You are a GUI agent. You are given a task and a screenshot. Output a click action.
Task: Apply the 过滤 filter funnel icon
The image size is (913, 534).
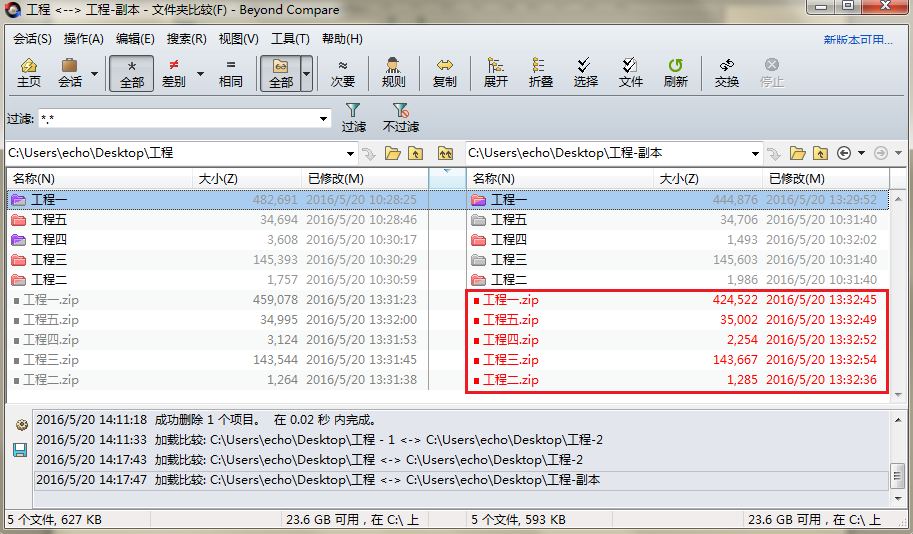pyautogui.click(x=353, y=118)
